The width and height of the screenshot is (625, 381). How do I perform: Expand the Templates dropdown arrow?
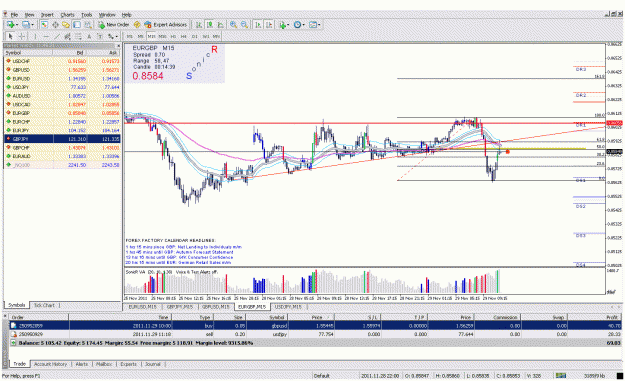[x=319, y=25]
